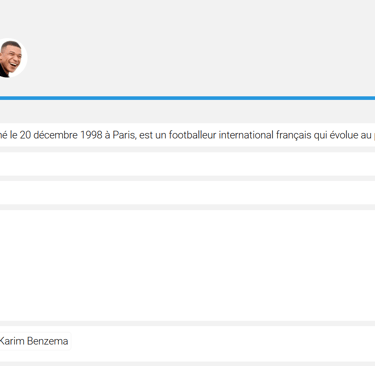Select the Karim Benzema tag

pos(34,341)
